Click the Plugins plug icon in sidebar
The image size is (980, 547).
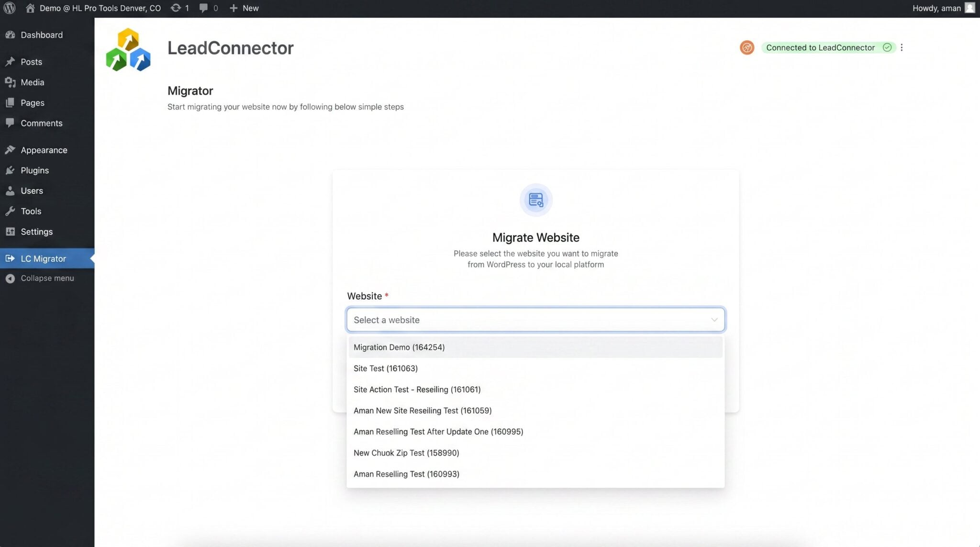pos(10,170)
